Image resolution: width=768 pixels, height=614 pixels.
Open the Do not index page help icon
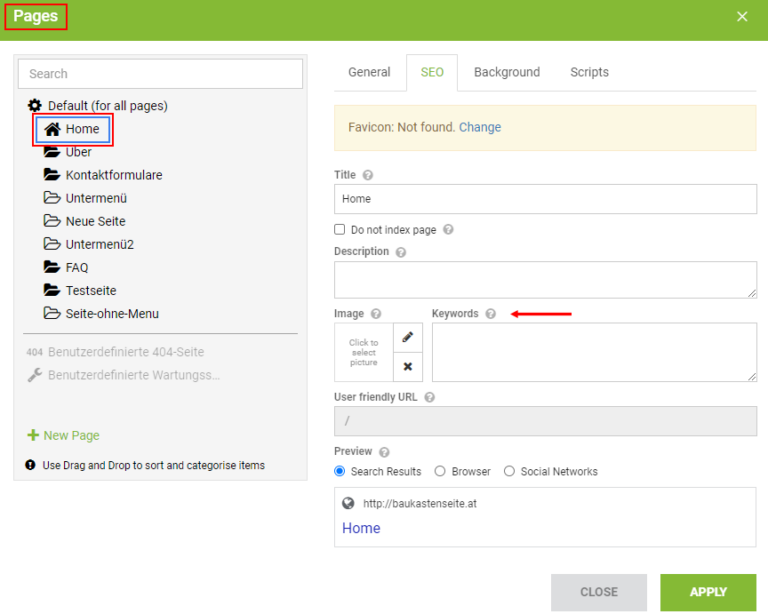click(x=448, y=229)
